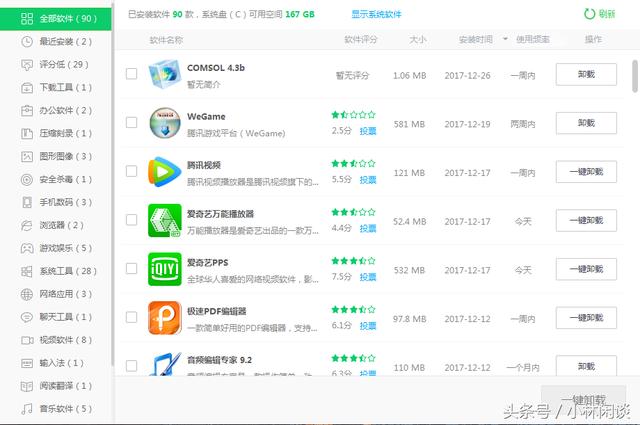The width and height of the screenshot is (640, 425).
Task: Click 卸载 for WeGame
Action: [586, 123]
